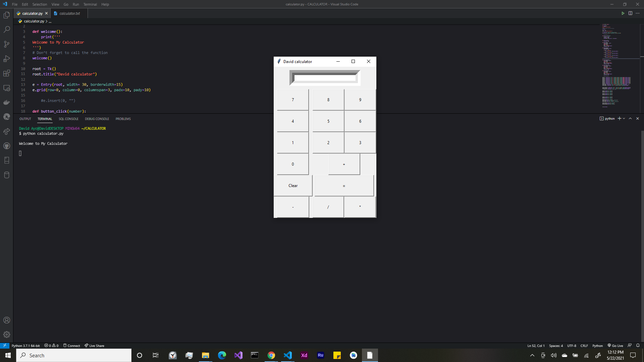Click the Split Editor icon
644x362 pixels.
630,13
